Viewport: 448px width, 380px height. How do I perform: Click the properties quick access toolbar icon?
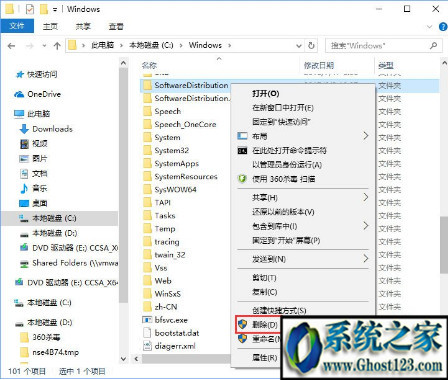(30, 9)
